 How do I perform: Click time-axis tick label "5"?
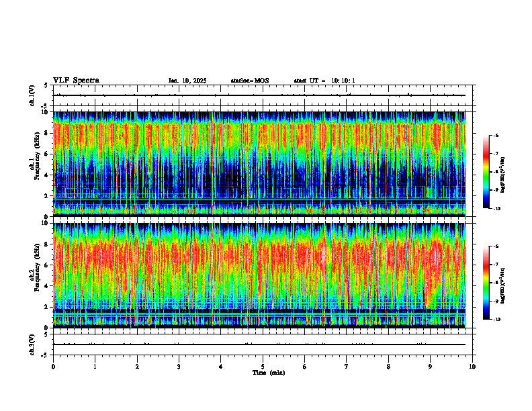(263, 367)
